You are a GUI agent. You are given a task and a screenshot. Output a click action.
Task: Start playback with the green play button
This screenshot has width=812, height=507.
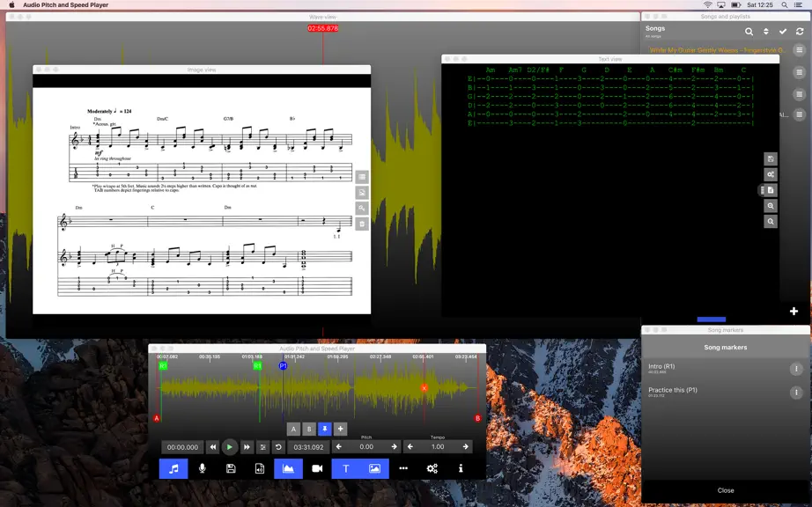coord(229,447)
